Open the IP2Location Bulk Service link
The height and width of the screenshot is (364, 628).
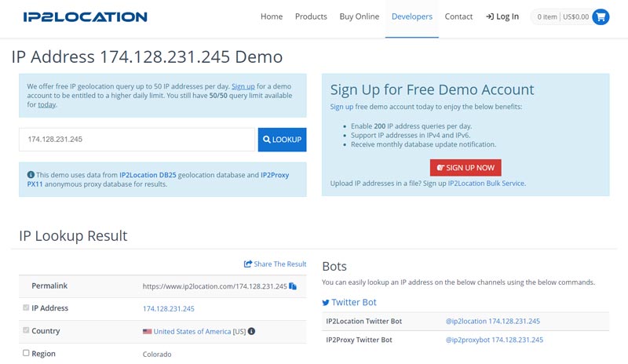tap(486, 183)
